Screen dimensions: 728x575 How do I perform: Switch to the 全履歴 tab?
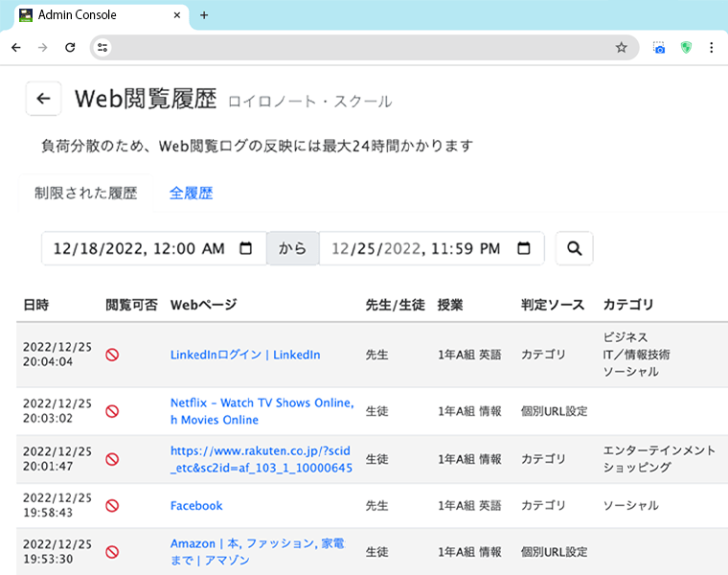pos(191,194)
